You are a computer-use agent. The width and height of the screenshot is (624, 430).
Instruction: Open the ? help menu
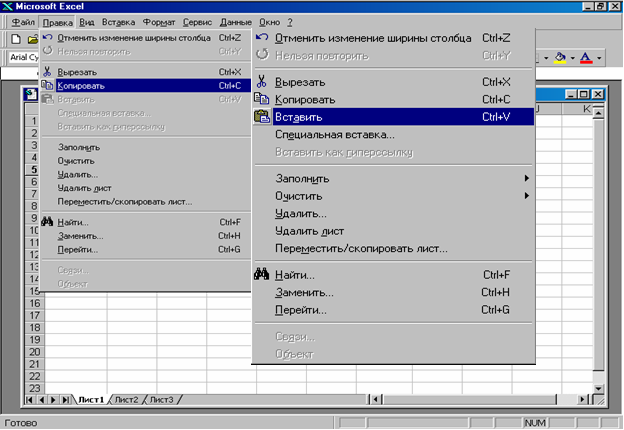tap(290, 22)
